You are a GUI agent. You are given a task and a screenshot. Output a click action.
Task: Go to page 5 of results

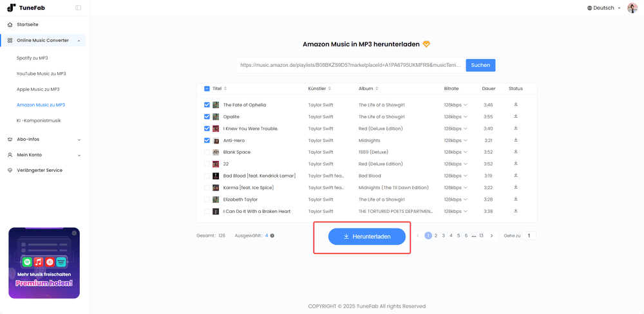click(459, 235)
